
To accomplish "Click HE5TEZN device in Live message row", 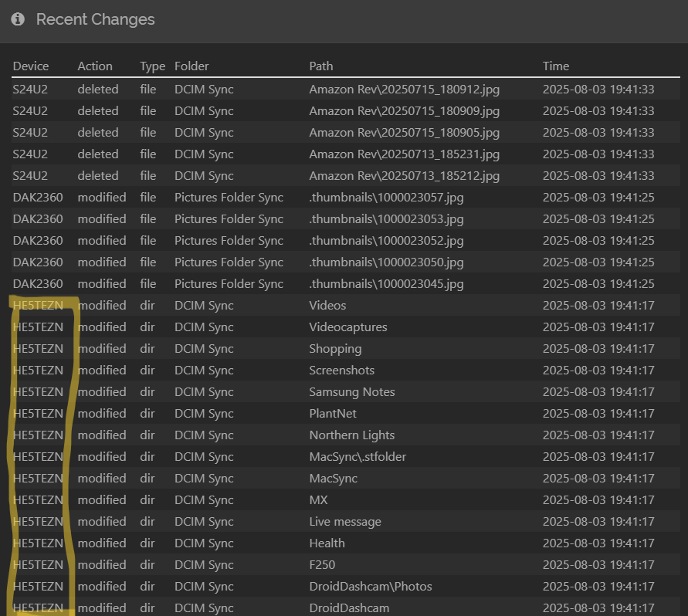I will pyautogui.click(x=38, y=522).
